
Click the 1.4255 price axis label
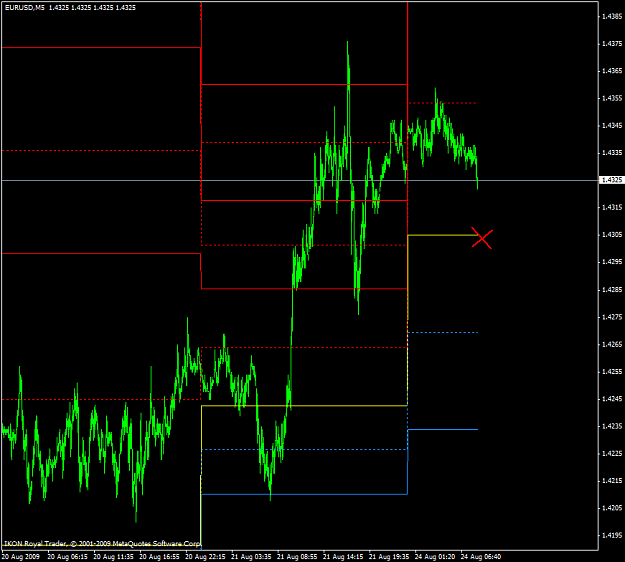coord(612,371)
